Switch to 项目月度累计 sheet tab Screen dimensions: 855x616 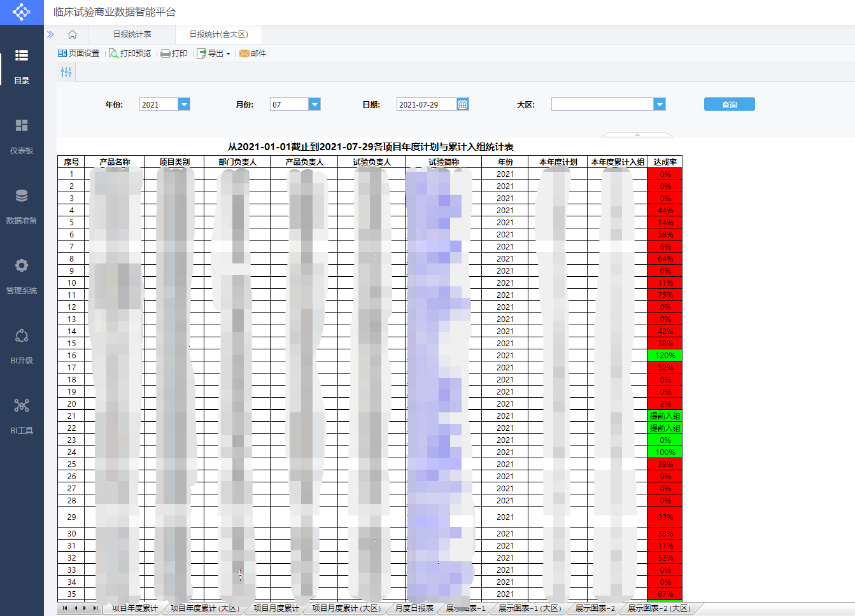[x=276, y=608]
